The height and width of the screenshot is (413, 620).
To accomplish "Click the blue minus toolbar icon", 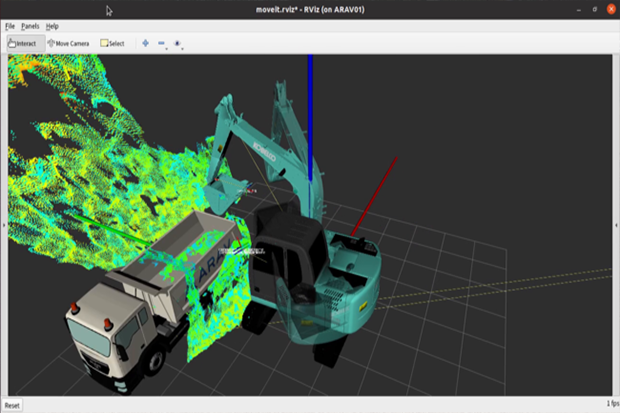I will pos(161,43).
